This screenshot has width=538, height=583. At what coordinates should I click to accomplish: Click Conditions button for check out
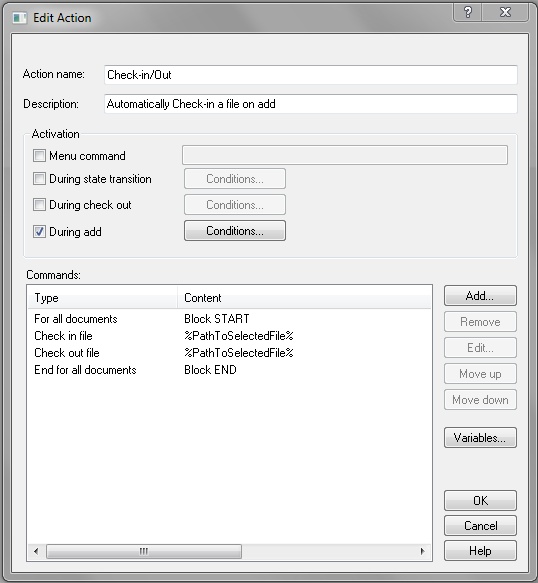pyautogui.click(x=235, y=204)
